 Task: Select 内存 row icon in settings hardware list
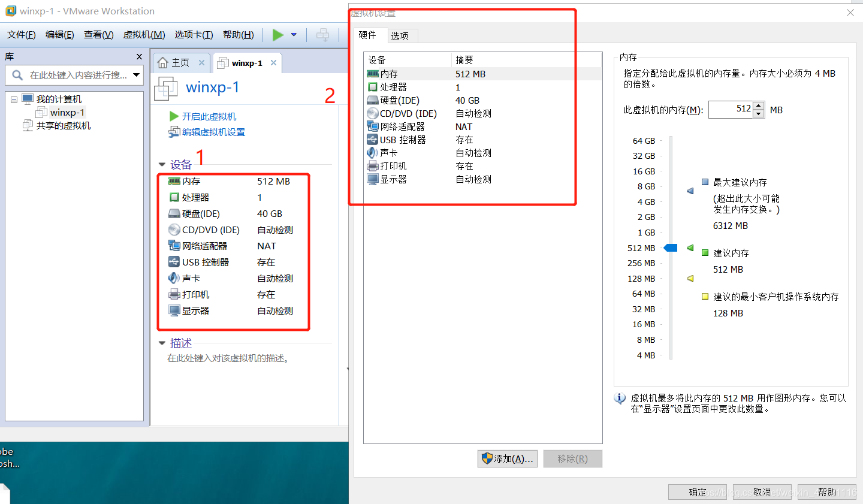pos(373,74)
